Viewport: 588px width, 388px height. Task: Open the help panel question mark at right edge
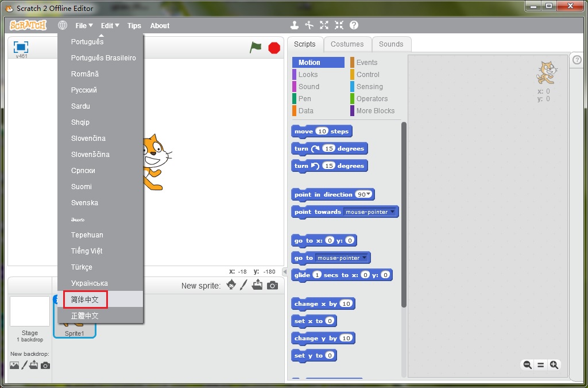[x=578, y=60]
